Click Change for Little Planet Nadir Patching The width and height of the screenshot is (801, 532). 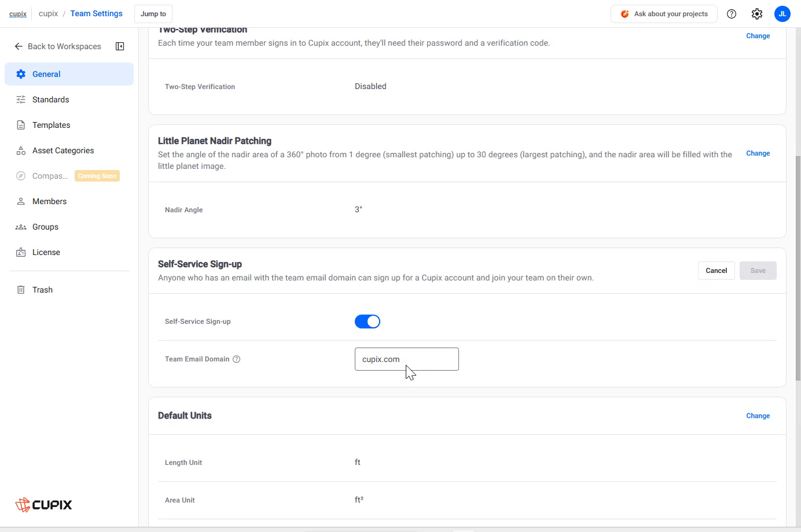758,153
